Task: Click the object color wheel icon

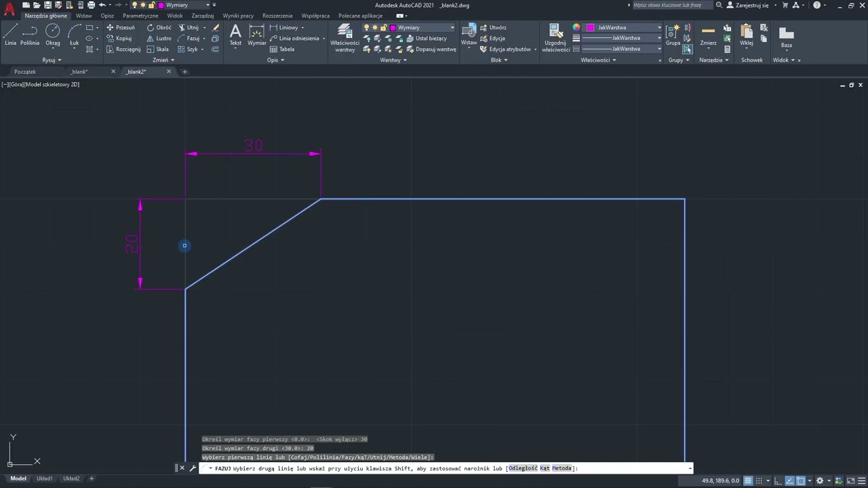Action: [576, 28]
